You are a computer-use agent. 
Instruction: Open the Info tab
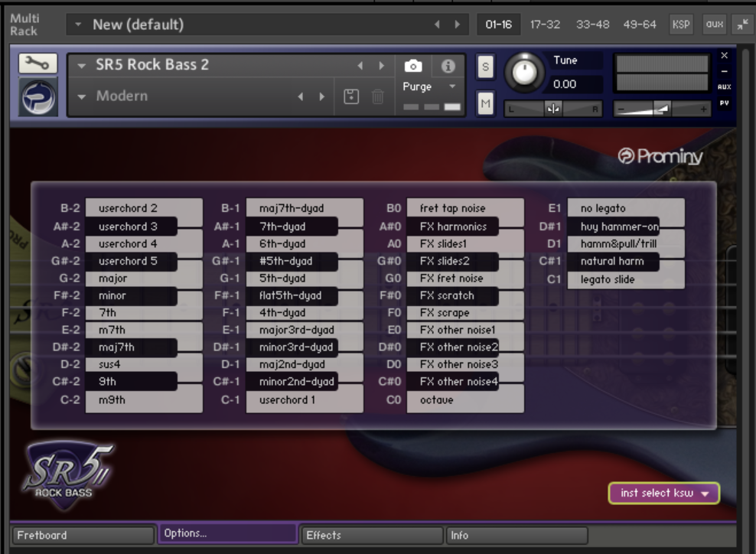click(x=516, y=535)
